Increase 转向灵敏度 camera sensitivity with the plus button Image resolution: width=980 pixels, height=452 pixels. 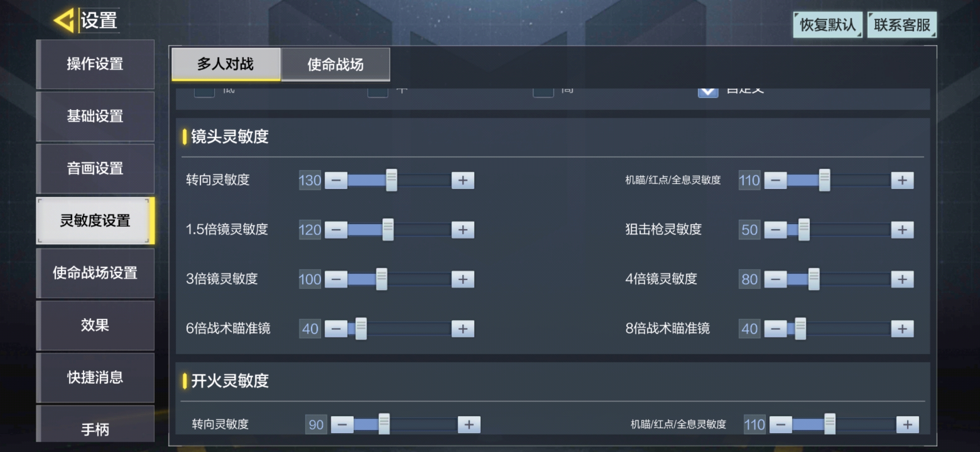point(463,180)
